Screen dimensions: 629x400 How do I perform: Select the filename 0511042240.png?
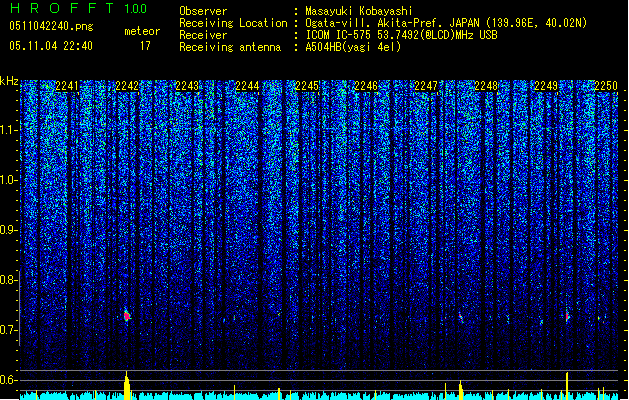(51, 26)
